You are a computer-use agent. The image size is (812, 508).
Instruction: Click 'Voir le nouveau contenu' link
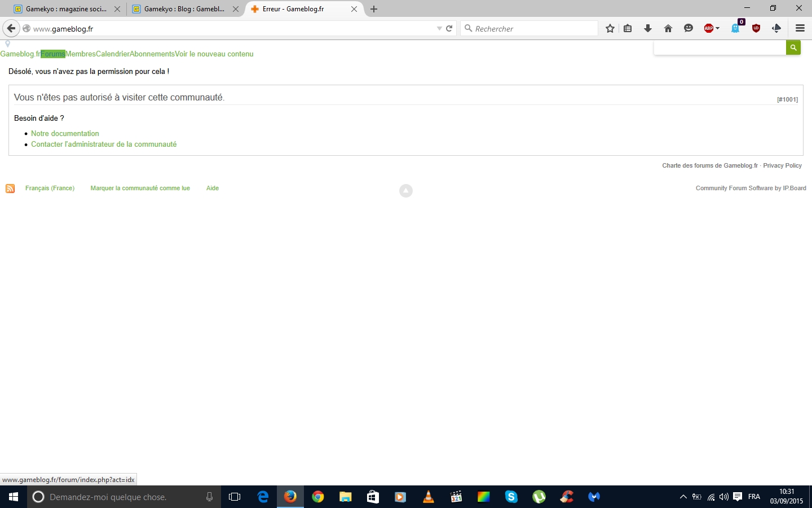point(214,54)
